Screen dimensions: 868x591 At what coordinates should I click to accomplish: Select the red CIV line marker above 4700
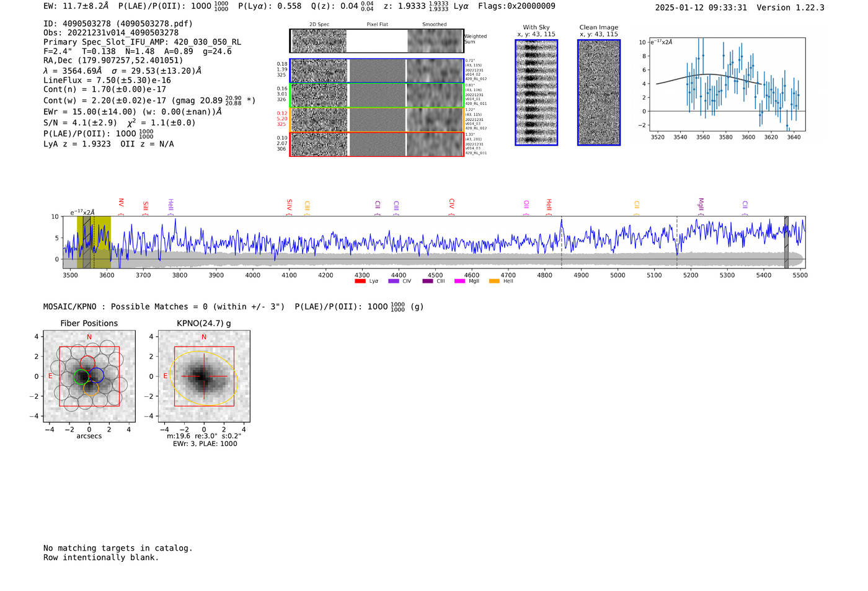point(451,207)
